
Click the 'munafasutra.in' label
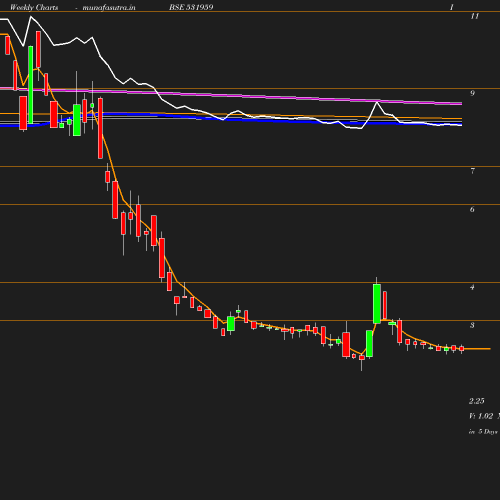point(109,7)
